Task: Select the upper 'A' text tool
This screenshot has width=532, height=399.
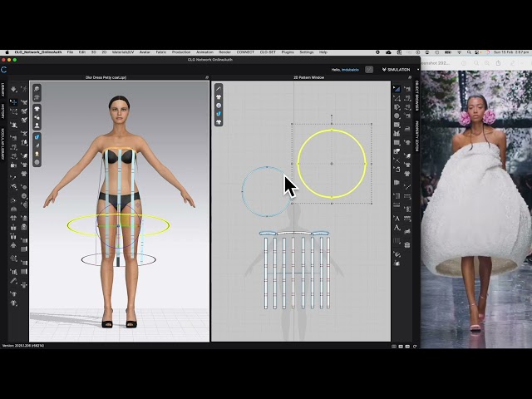Action: coord(397,218)
